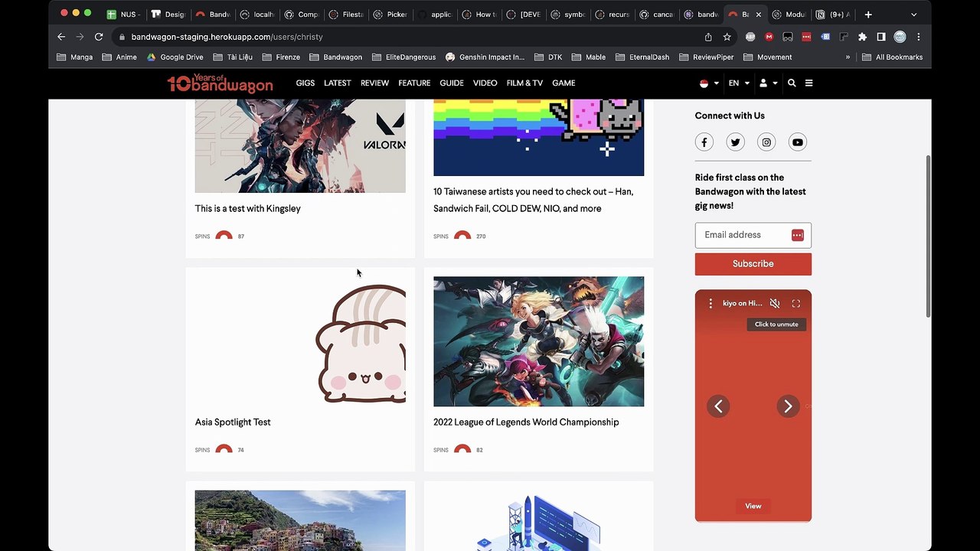Screen dimensions: 980x551
Task: Switch to the localhost browser tab
Action: pos(256,15)
